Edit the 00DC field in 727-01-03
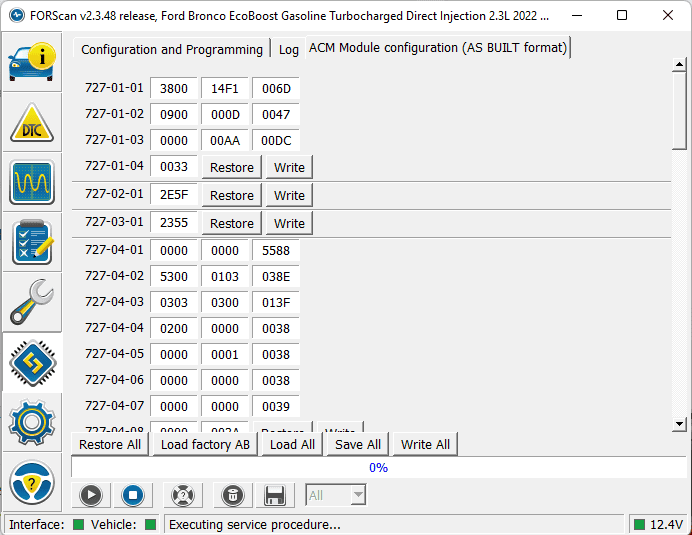 (276, 140)
